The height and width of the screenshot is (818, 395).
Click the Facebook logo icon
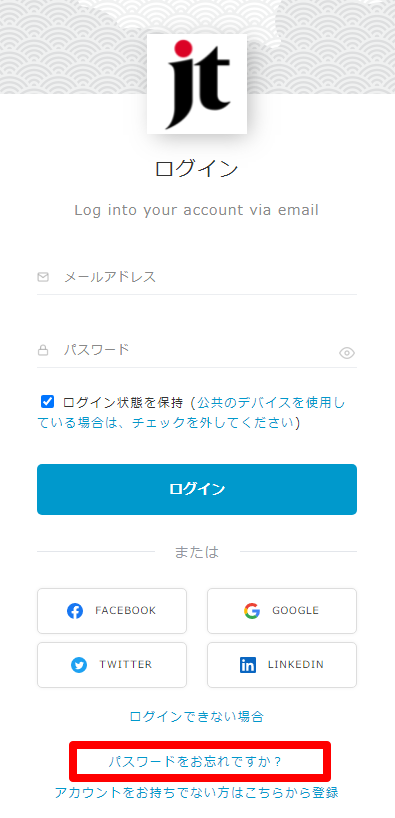75,611
